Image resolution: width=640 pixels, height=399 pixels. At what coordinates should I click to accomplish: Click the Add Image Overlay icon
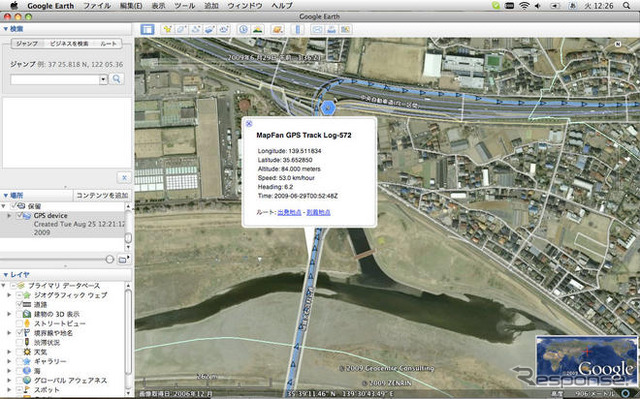(x=210, y=29)
